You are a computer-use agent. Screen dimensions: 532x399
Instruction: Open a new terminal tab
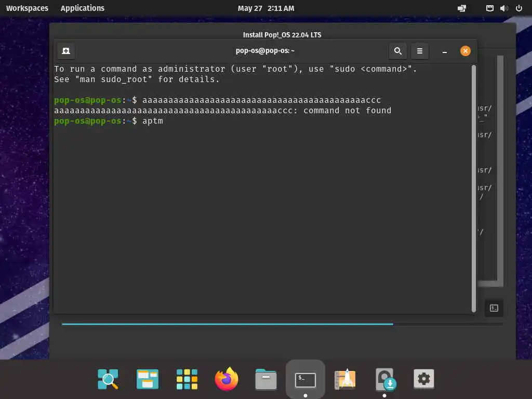(x=66, y=51)
